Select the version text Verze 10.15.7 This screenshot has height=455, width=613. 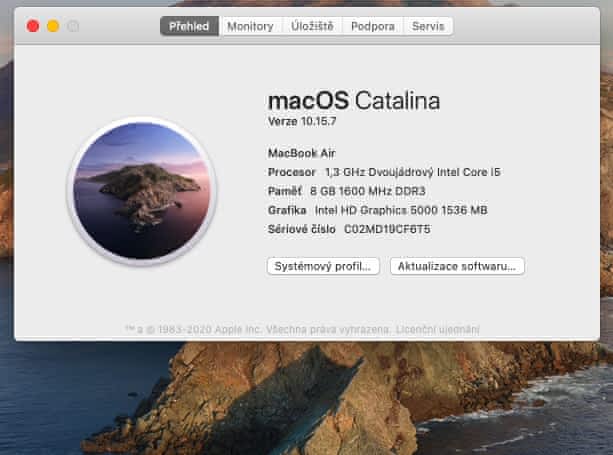[x=302, y=122]
